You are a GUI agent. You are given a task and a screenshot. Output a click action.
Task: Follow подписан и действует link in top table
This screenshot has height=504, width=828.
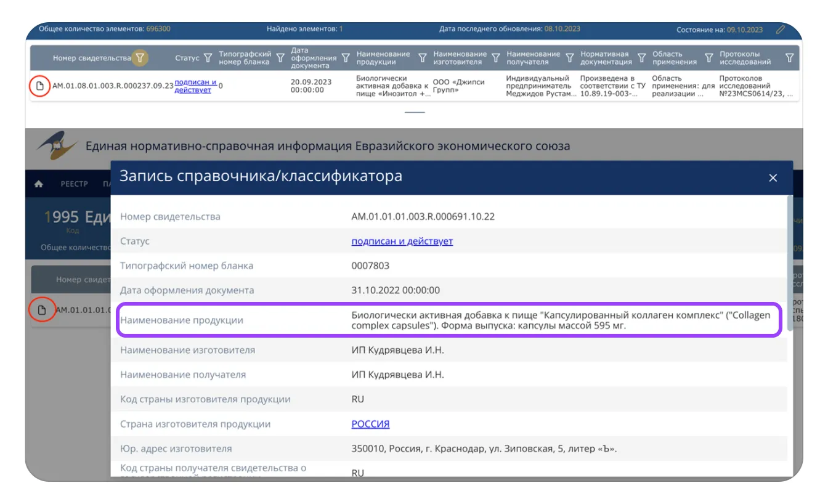click(195, 86)
